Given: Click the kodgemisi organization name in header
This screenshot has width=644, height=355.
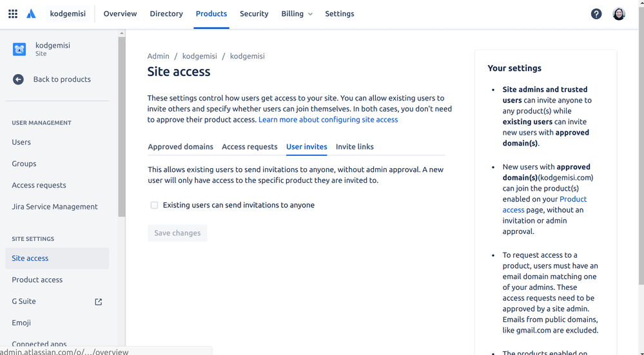Looking at the screenshot, I should [68, 14].
